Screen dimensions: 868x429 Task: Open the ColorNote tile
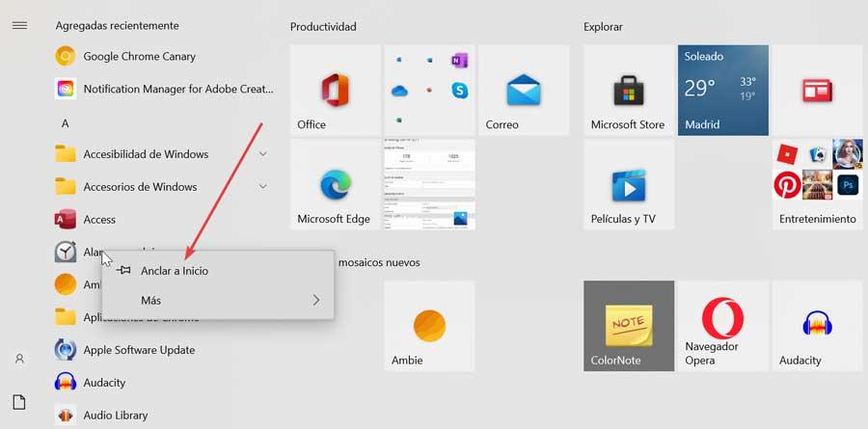(629, 326)
